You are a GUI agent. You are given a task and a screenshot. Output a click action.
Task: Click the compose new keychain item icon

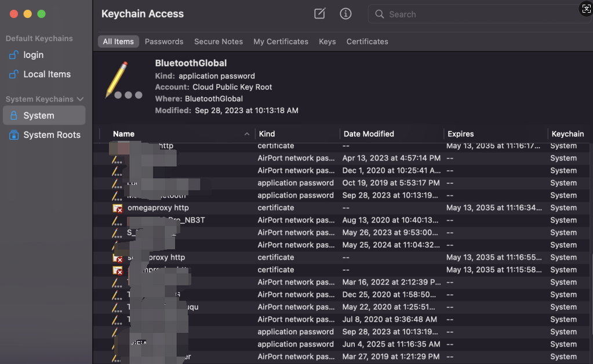pos(319,13)
